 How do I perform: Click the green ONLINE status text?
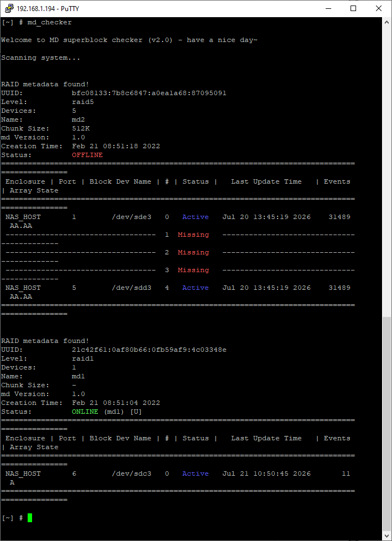coord(85,412)
